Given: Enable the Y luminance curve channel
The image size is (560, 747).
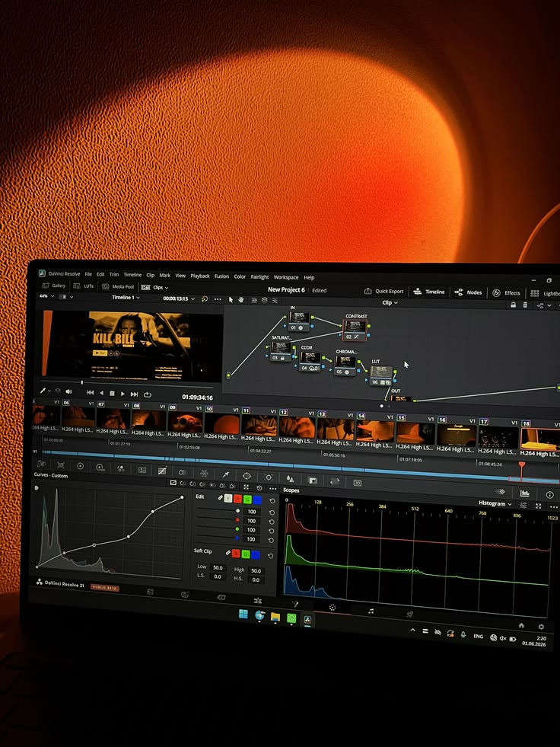Looking at the screenshot, I should 228,498.
